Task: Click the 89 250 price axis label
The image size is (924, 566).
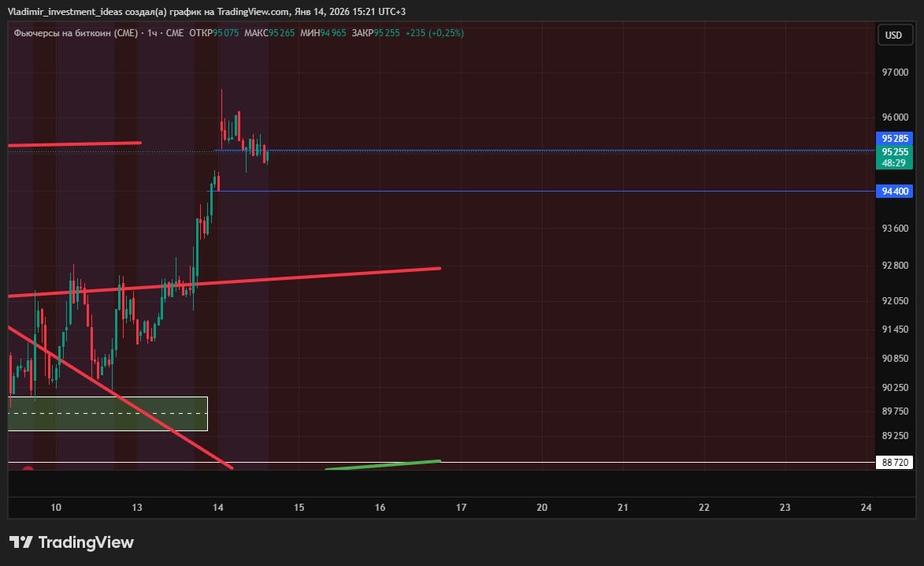Action: pos(895,435)
